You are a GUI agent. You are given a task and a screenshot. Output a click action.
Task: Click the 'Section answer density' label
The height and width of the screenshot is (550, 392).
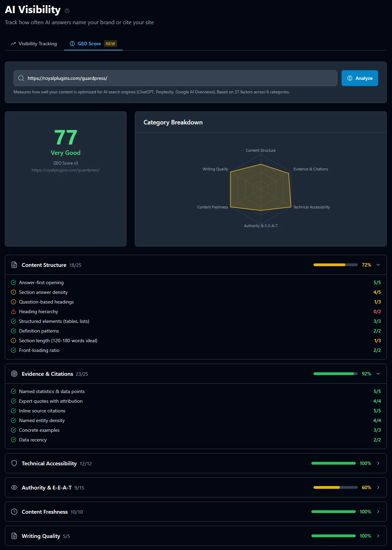pyautogui.click(x=43, y=292)
